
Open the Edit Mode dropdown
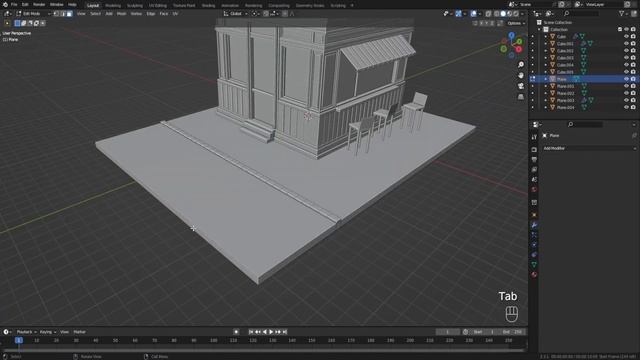click(x=33, y=13)
